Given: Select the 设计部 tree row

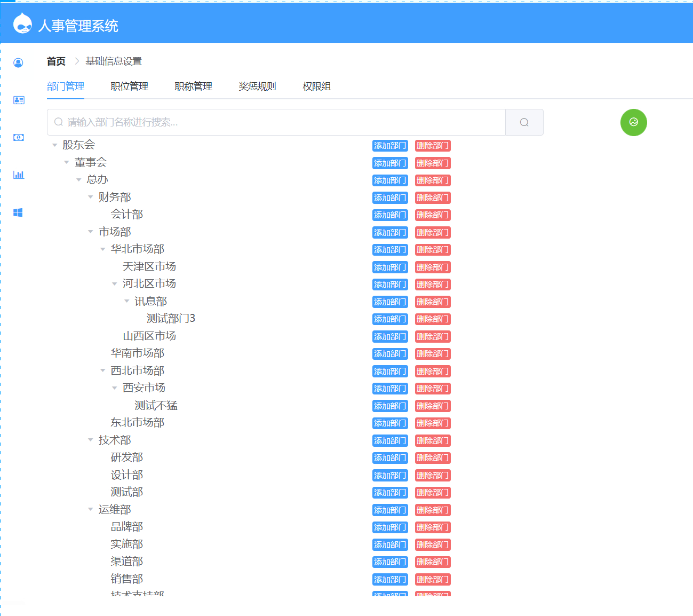Looking at the screenshot, I should pos(127,475).
